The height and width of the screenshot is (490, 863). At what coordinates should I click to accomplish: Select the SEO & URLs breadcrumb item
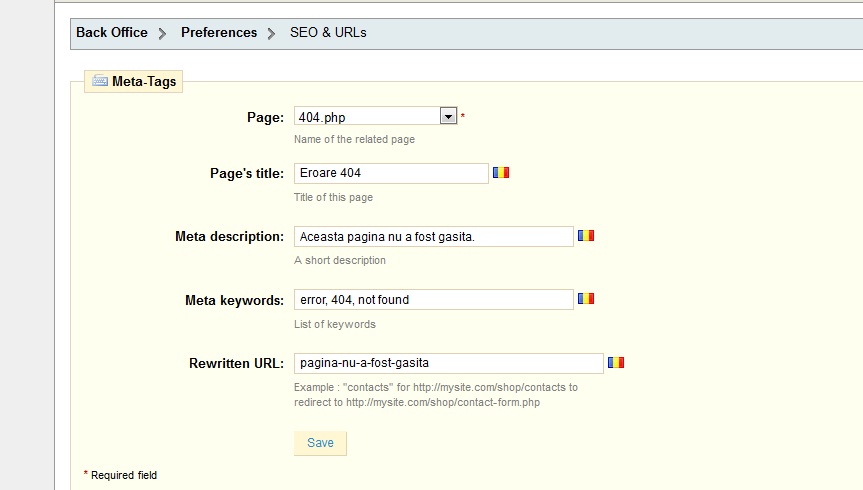(328, 32)
